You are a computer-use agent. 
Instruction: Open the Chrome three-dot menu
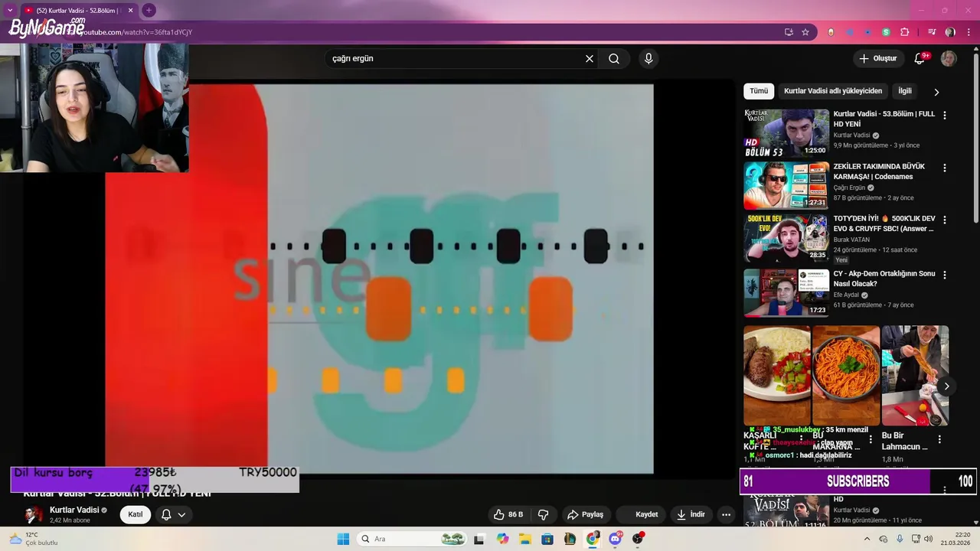[x=969, y=32]
